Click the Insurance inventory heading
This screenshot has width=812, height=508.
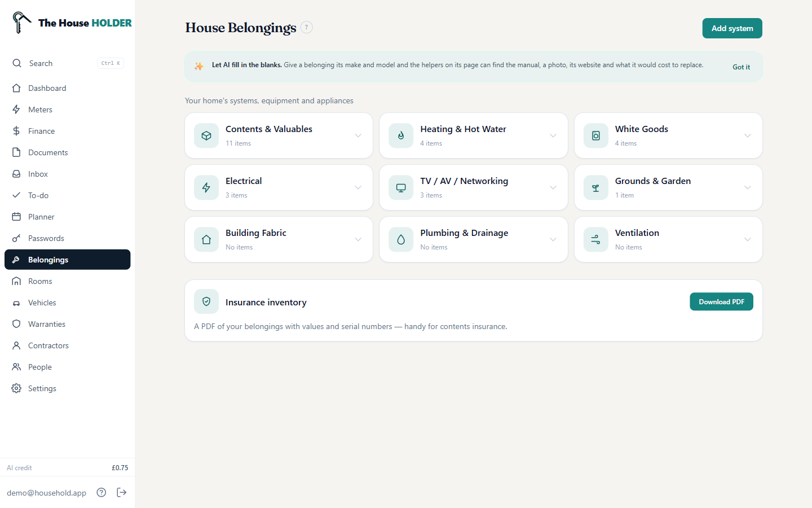(266, 302)
